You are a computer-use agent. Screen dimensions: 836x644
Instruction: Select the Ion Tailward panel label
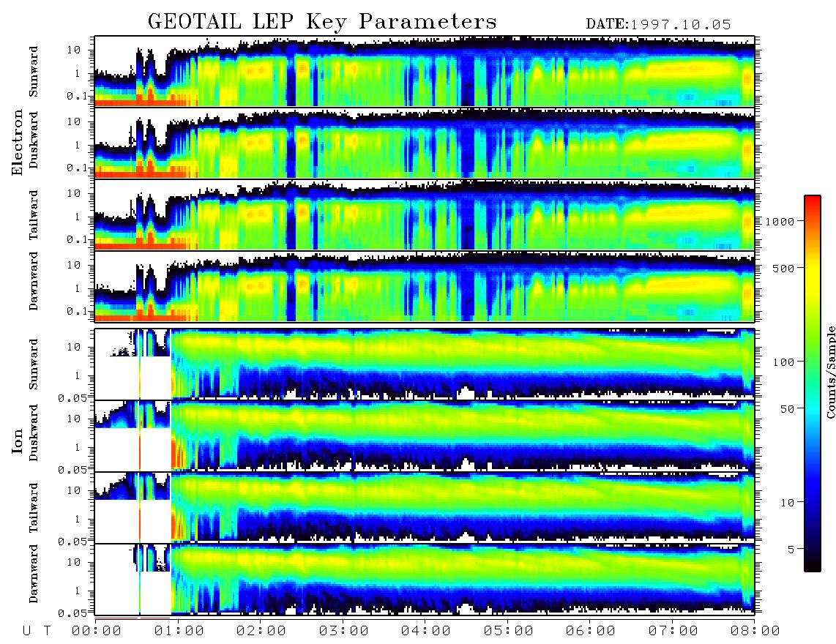tap(34, 508)
